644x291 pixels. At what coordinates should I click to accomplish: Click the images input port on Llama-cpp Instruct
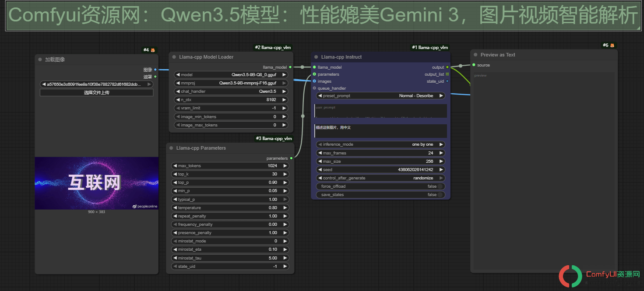point(314,81)
